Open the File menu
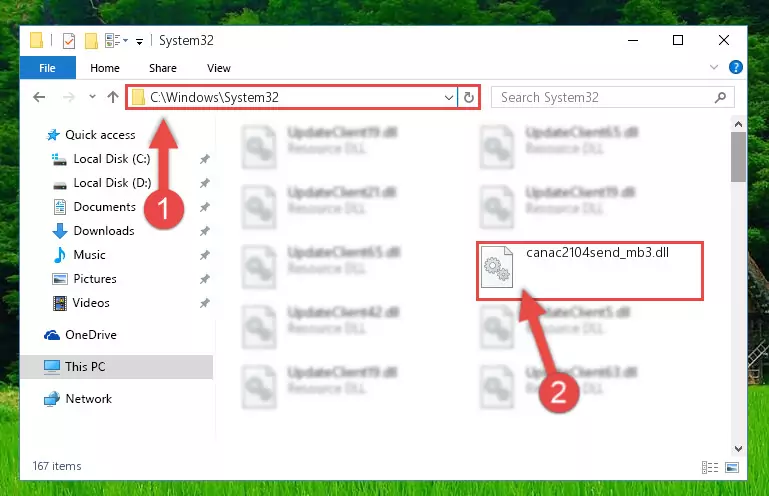Screen dimensions: 769x496 (48, 68)
